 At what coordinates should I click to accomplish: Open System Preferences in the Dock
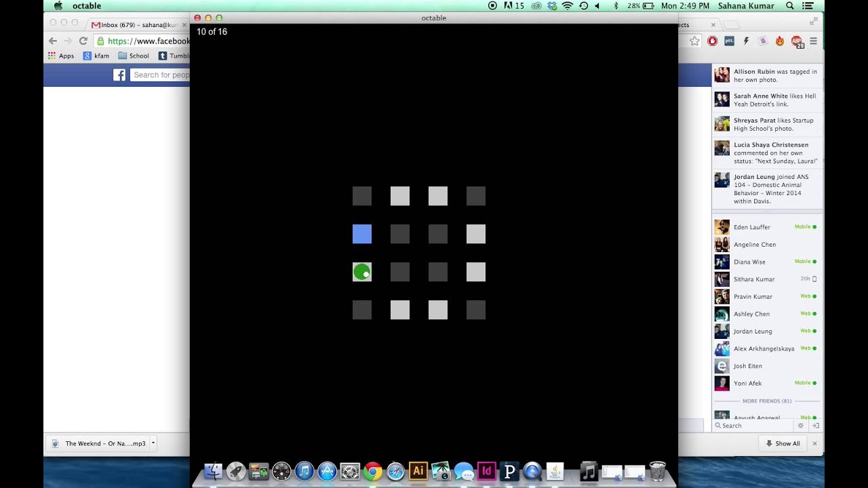pyautogui.click(x=350, y=470)
